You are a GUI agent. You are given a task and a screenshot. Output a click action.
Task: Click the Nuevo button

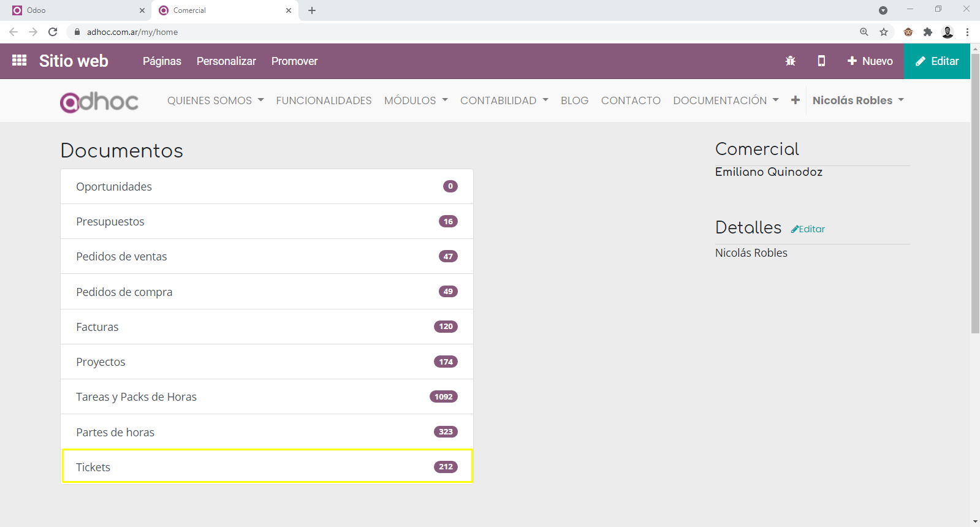click(870, 61)
